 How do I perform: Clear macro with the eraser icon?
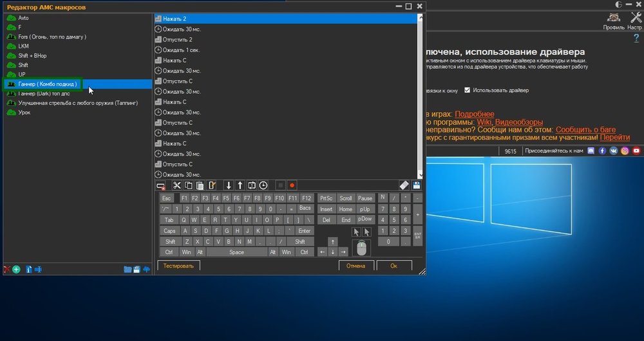coord(404,185)
